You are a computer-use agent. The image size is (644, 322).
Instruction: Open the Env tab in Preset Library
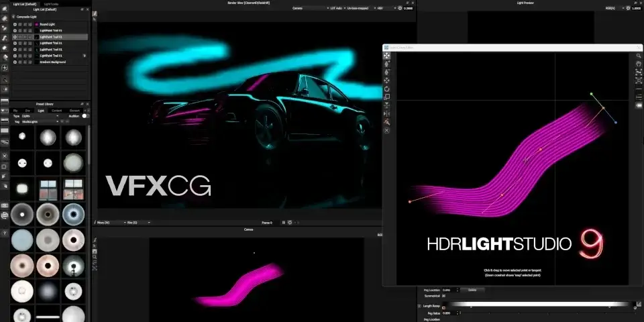(28, 111)
